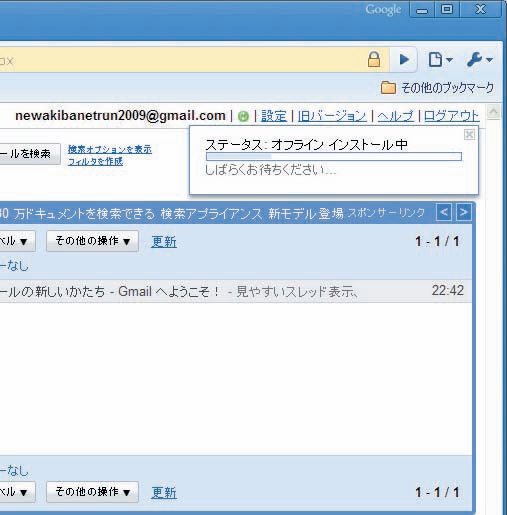
Task: Go to next sponsored link arrow
Action: tap(464, 212)
